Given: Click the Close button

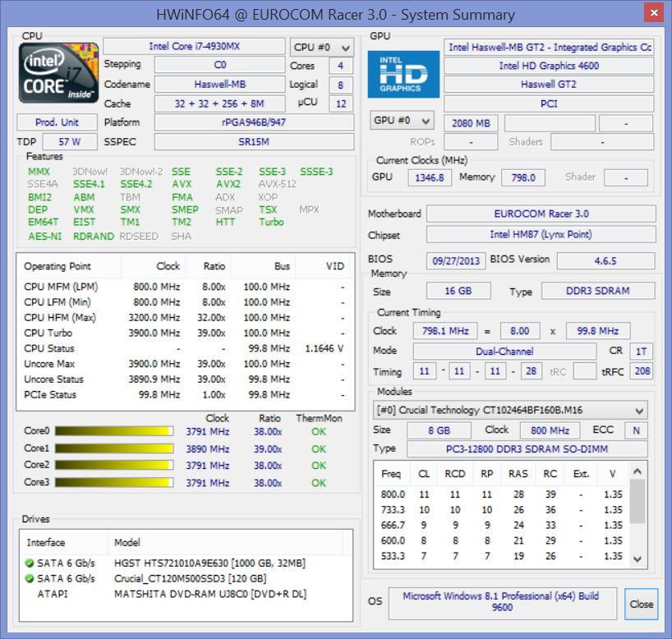Looking at the screenshot, I should point(641,604).
